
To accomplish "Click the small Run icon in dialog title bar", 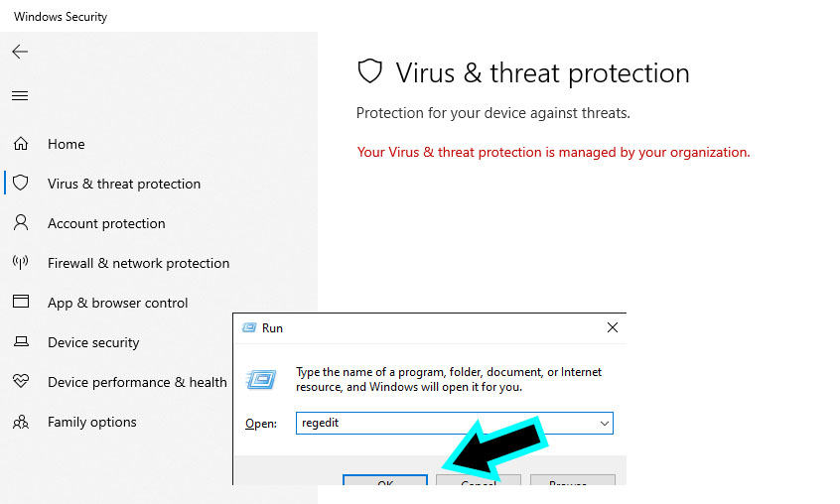I will click(247, 327).
